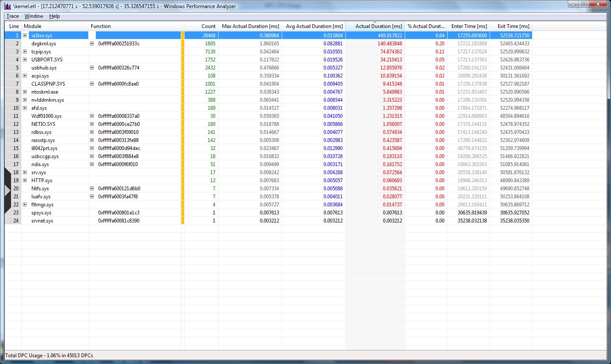Sort by the Function column header
Viewport: 611px width, 364px height.
[x=135, y=26]
